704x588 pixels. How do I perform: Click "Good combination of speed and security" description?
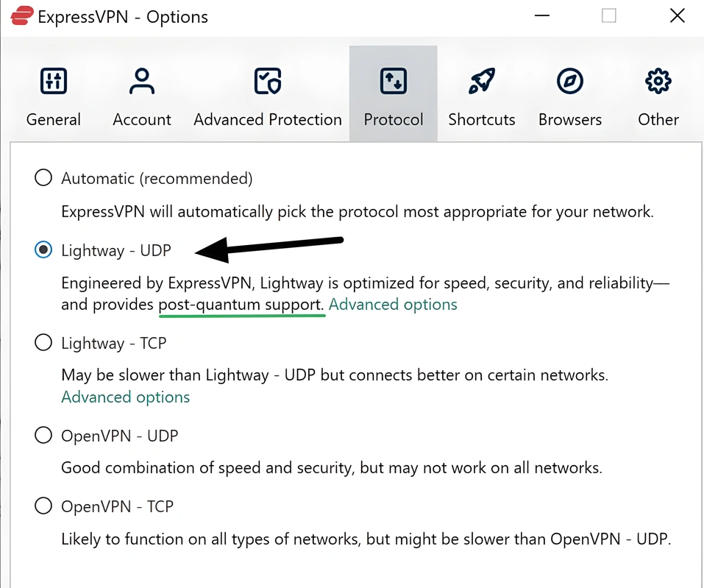click(331, 467)
